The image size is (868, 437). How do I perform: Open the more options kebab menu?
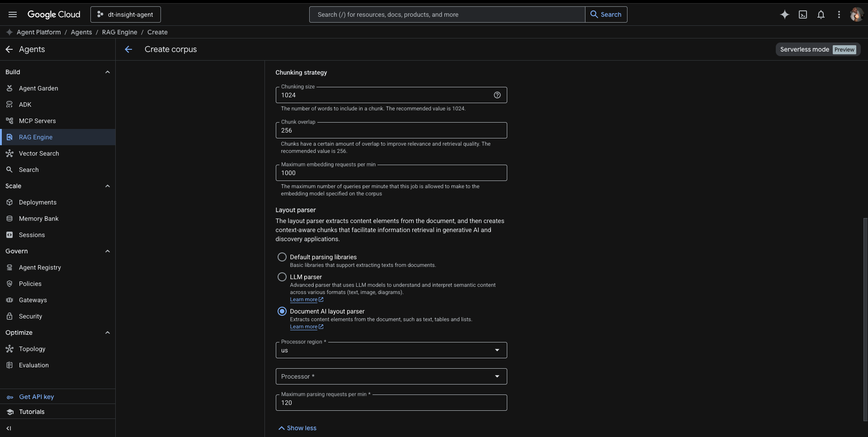[839, 14]
